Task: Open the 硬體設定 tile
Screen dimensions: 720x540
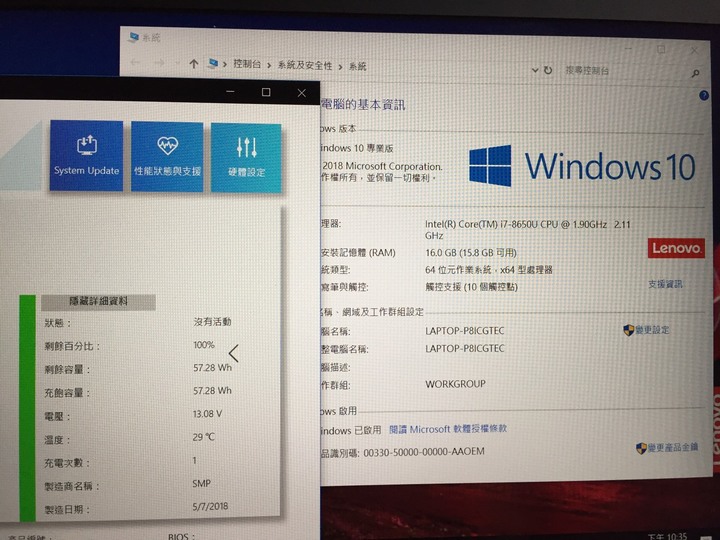Action: tap(246, 158)
